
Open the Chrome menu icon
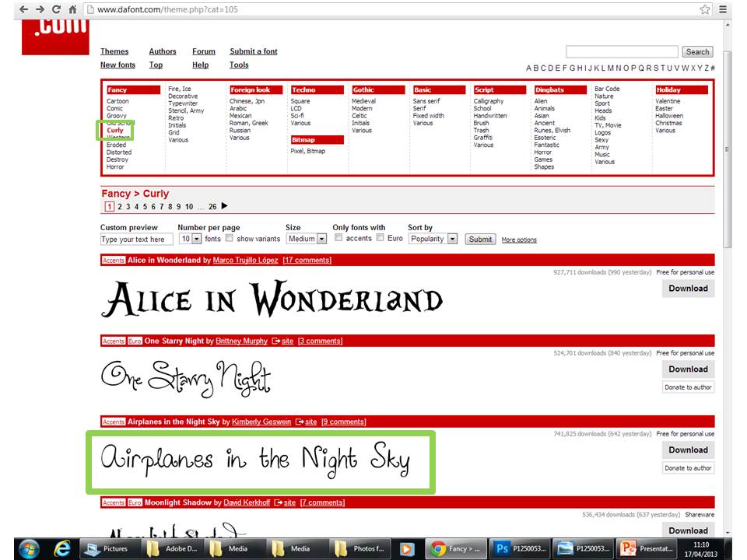coord(723,9)
